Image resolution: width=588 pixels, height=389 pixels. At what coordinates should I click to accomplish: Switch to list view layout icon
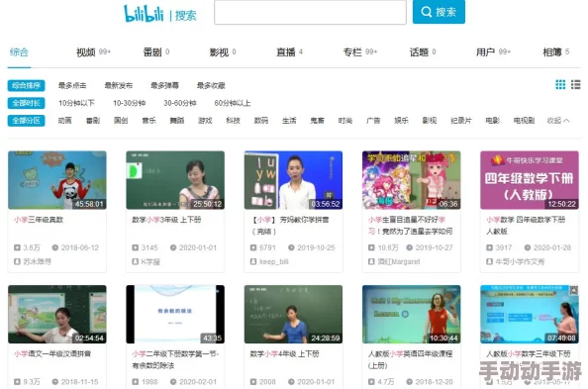(x=575, y=85)
